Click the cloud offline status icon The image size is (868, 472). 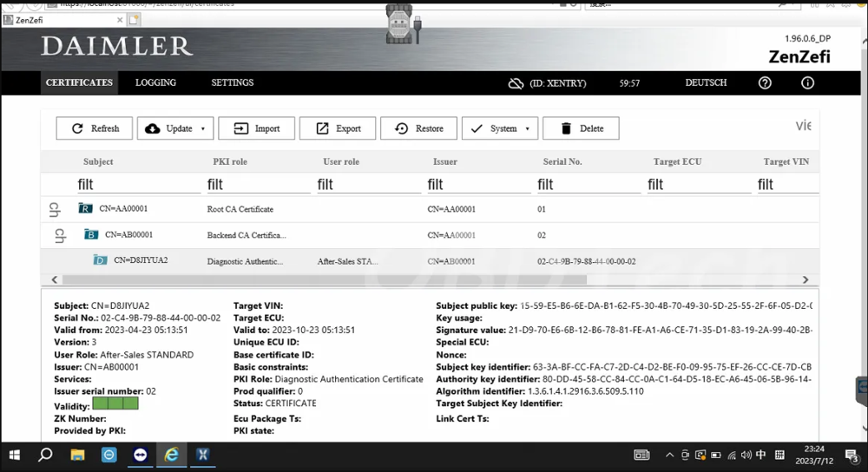516,83
